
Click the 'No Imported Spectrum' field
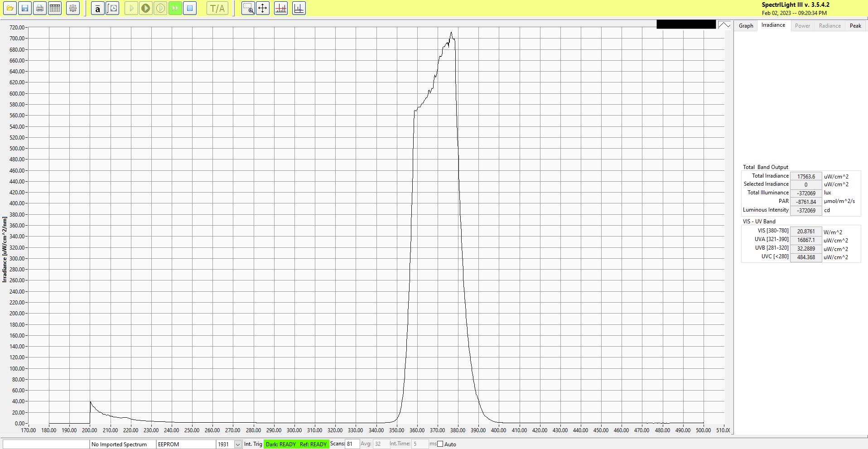[x=123, y=444]
